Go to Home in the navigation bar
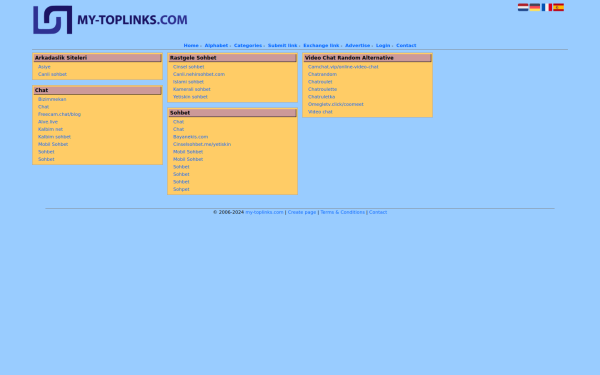This screenshot has height=375, width=600. click(191, 46)
